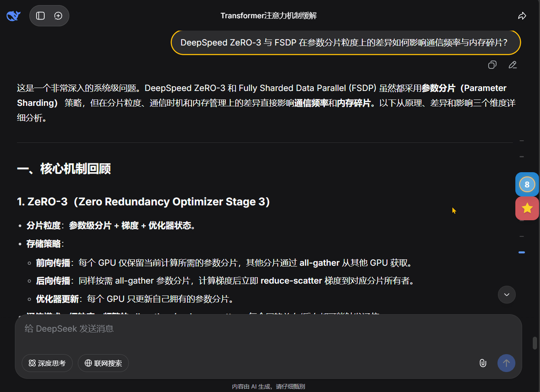Open the blue badge showing 8
The image size is (540, 392).
pyautogui.click(x=527, y=185)
